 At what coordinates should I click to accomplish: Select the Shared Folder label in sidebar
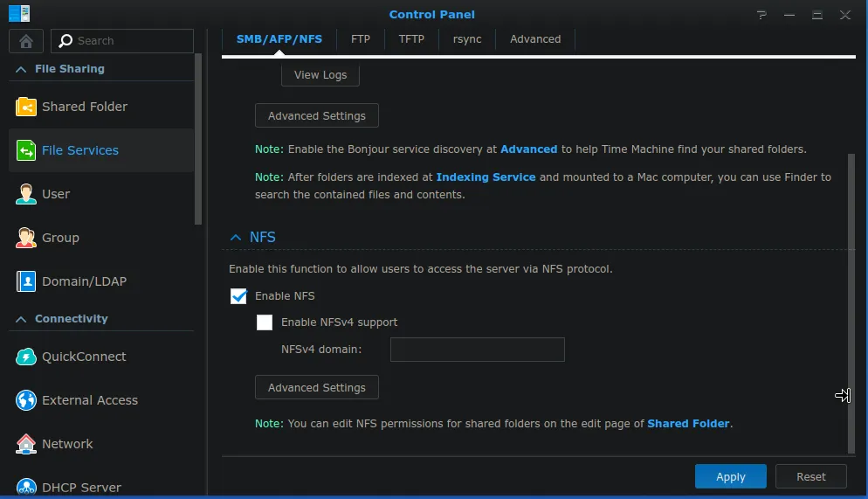click(x=85, y=107)
